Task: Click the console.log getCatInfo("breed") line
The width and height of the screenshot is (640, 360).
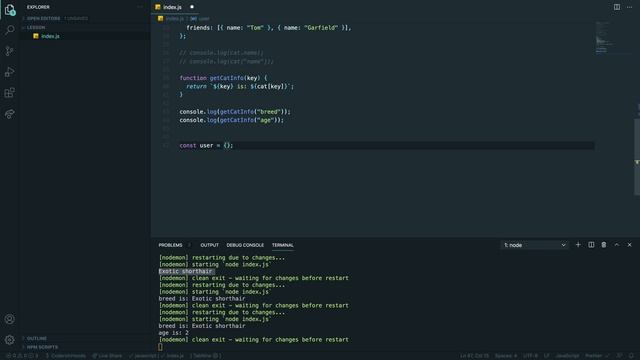Action: coord(235,111)
